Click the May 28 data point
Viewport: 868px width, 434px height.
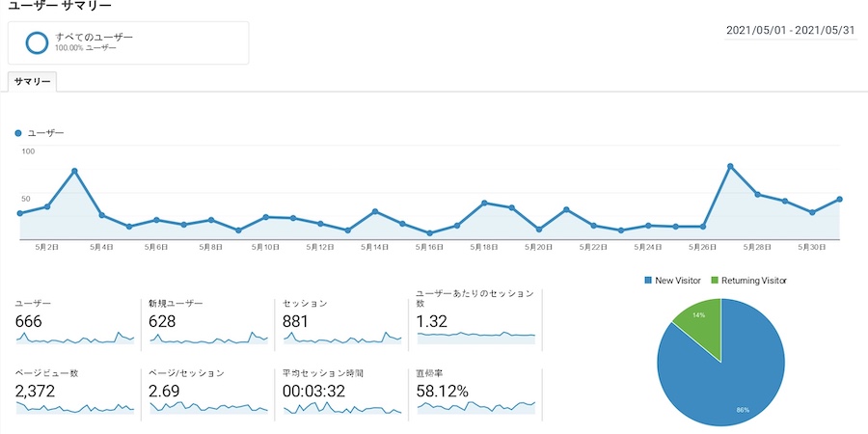757,194
